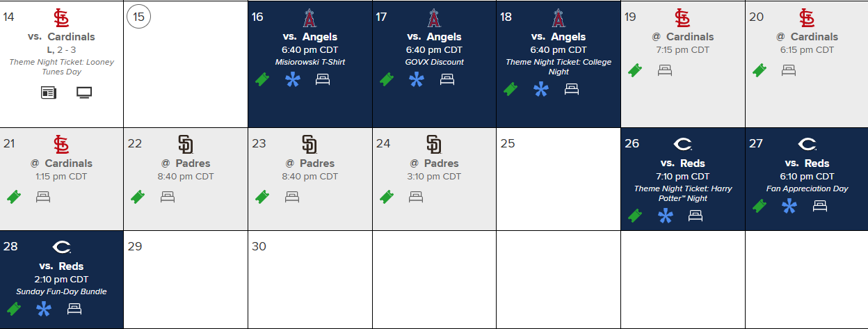The width and height of the screenshot is (868, 329).
Task: Buy tickets for the 19th Cardinals game
Action: [634, 70]
